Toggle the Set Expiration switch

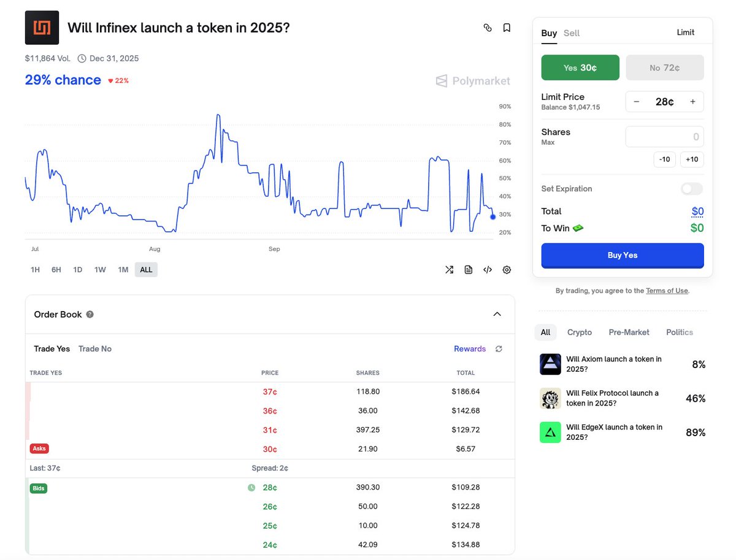click(692, 189)
